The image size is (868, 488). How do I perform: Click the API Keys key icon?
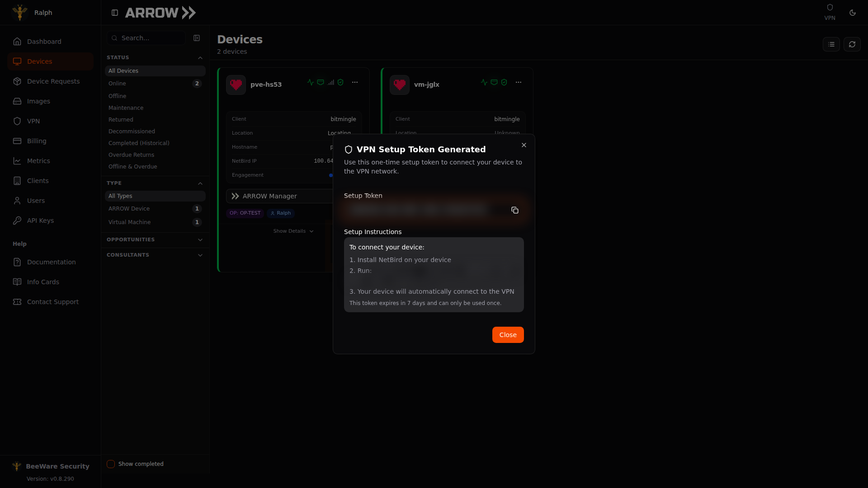pos(17,221)
